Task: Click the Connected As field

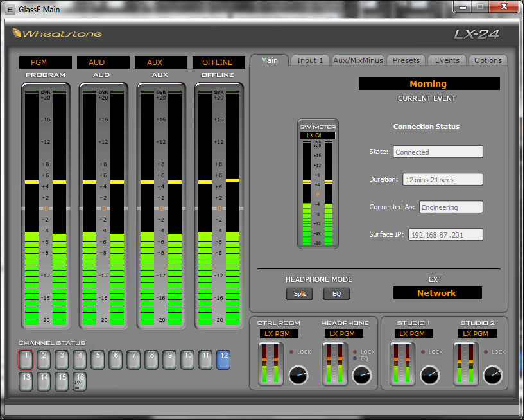Action: pyautogui.click(x=451, y=207)
